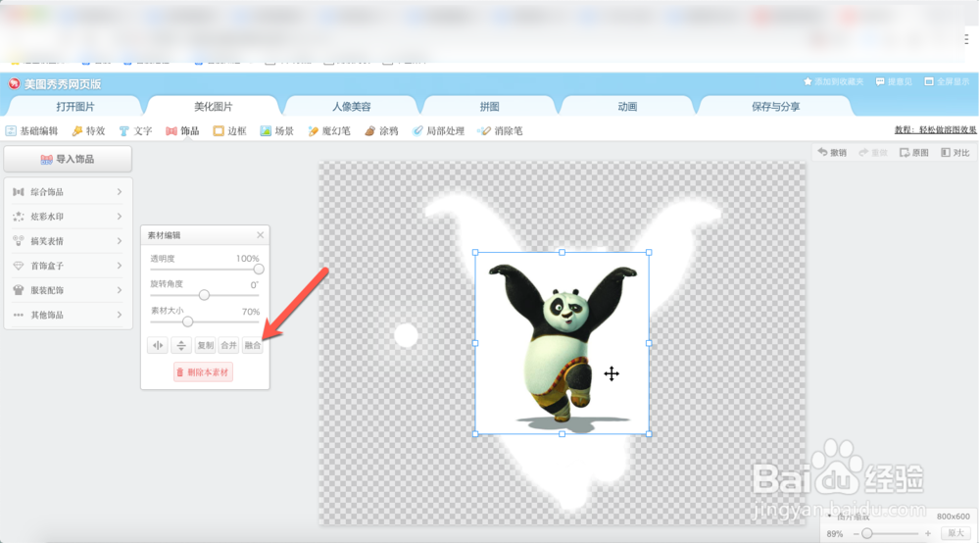Image resolution: width=980 pixels, height=543 pixels.
Task: Click the 删除本素材 delete button
Action: tap(203, 372)
